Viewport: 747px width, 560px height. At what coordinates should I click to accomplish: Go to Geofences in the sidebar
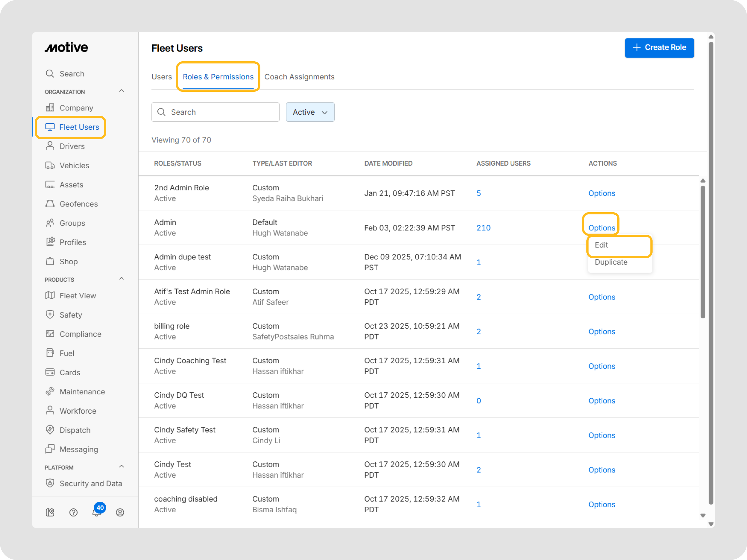point(78,204)
